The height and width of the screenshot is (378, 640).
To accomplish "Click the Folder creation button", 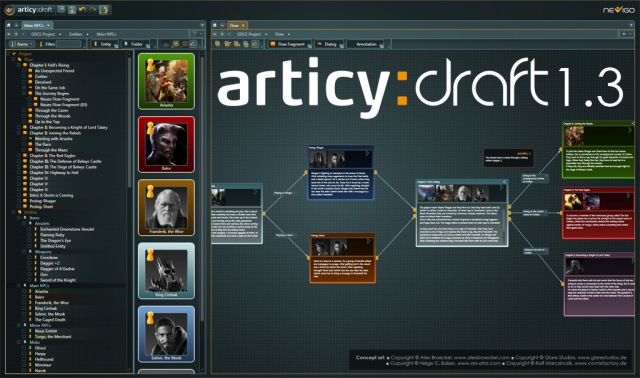I will click(x=136, y=44).
